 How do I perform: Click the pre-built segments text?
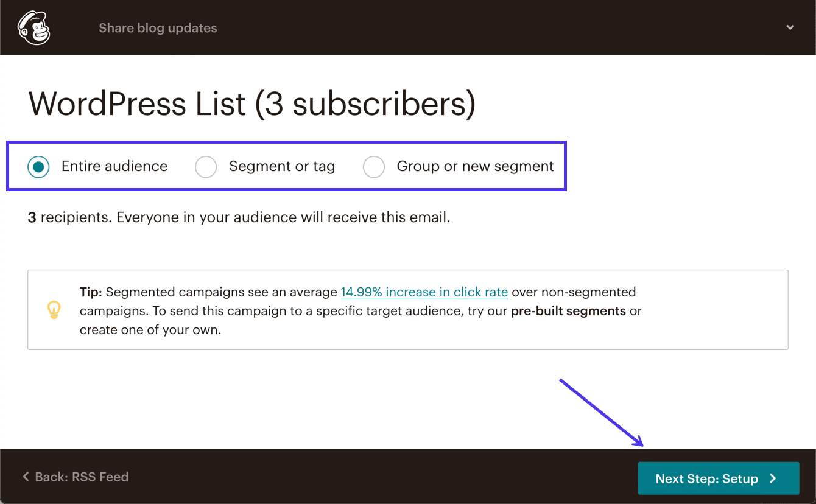click(x=568, y=310)
